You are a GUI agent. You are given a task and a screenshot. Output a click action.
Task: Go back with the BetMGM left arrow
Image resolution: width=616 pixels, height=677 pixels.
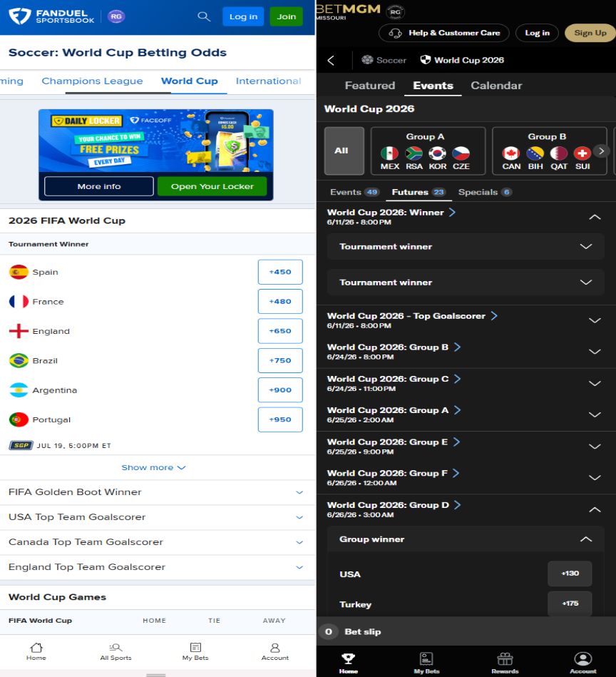click(x=331, y=61)
